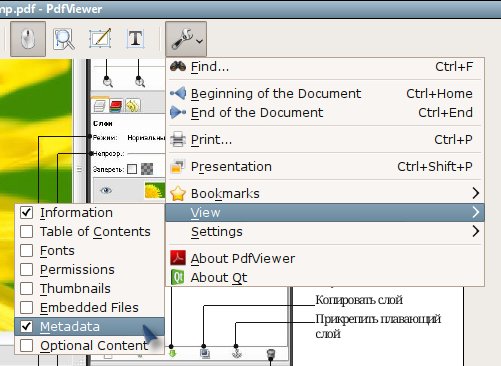The image size is (501, 366).
Task: Click the printer icon next to Print
Action: coord(178,139)
